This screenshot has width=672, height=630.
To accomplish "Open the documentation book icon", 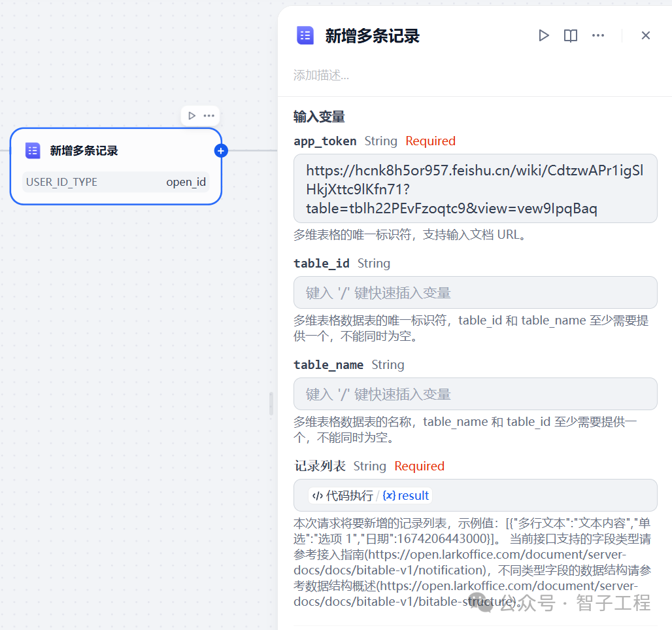I will point(571,35).
